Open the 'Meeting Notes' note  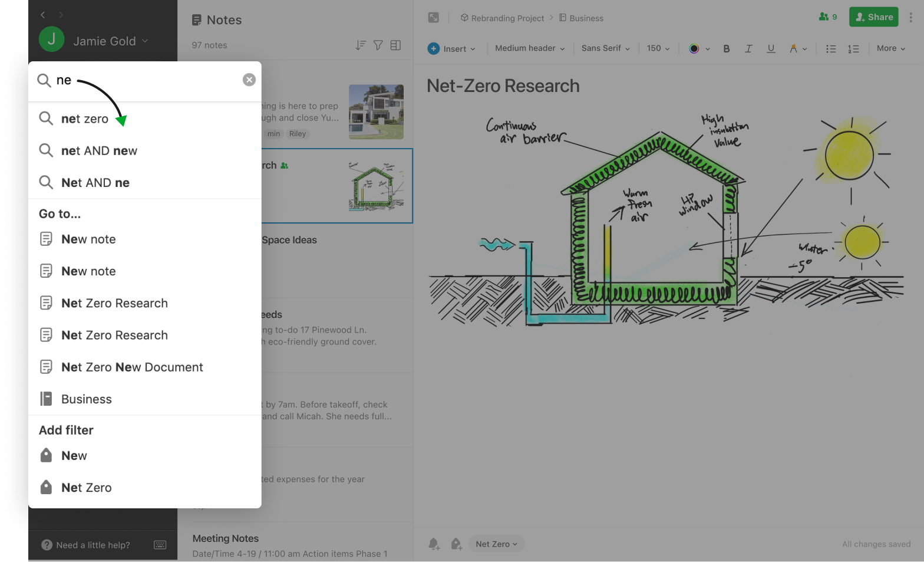click(226, 538)
